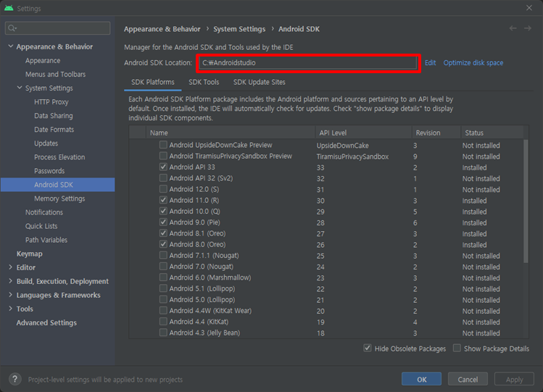Click the Apply button
The width and height of the screenshot is (543, 392).
tap(514, 379)
